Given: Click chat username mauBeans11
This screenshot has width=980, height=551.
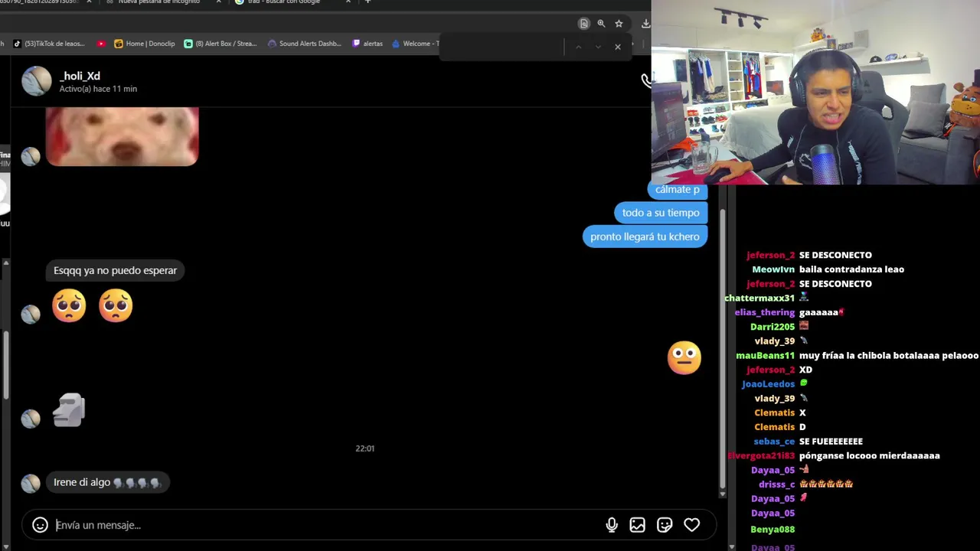Looking at the screenshot, I should pos(766,355).
